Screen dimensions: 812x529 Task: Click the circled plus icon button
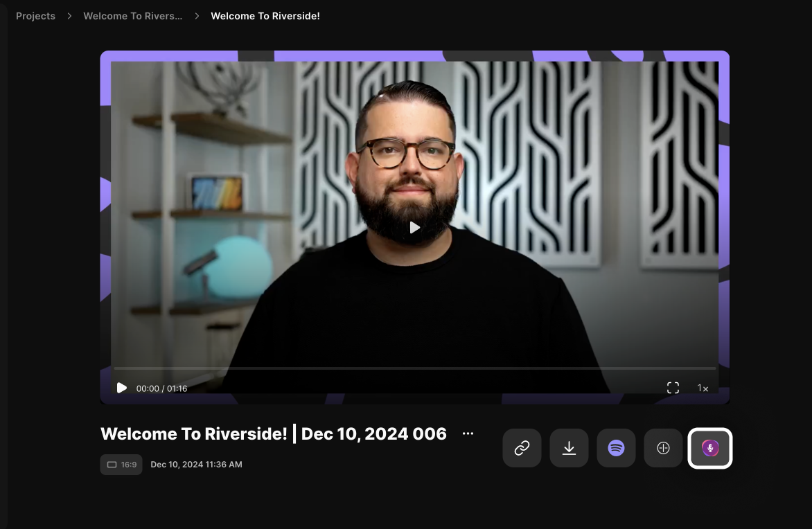[x=663, y=448]
